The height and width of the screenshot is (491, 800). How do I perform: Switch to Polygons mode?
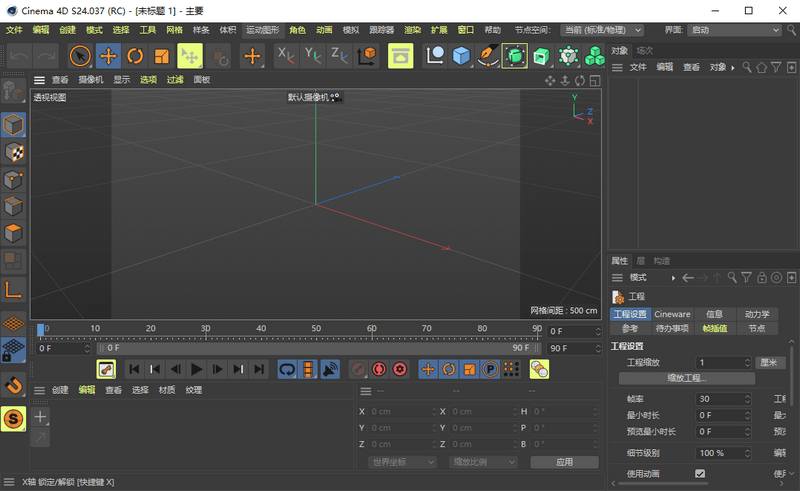click(13, 234)
